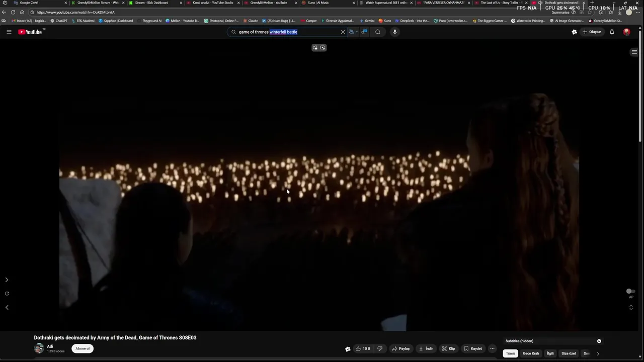Open the AI Image Generator bookmark

[567, 21]
